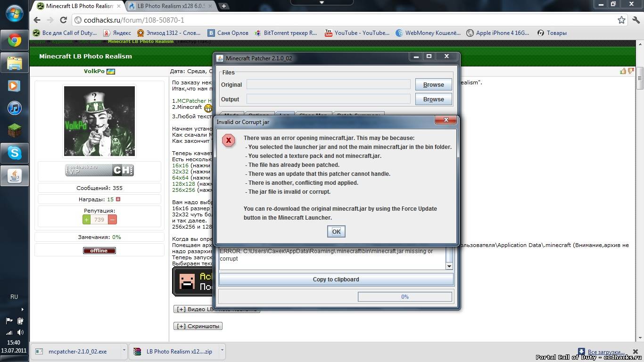Click the mcpatcher exe file icon in downloads bar
This screenshot has width=644, height=362.
coord(39,351)
